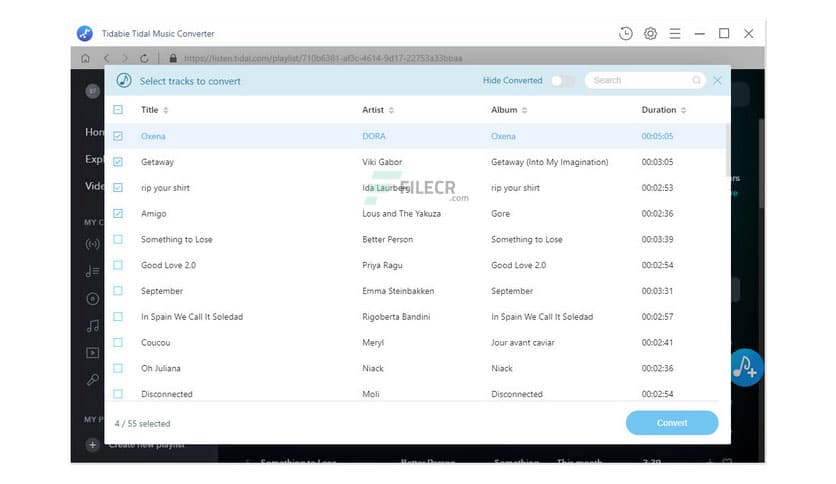Click the music note icon beside 'Select tracks'
The height and width of the screenshot is (484, 836).
tap(124, 80)
